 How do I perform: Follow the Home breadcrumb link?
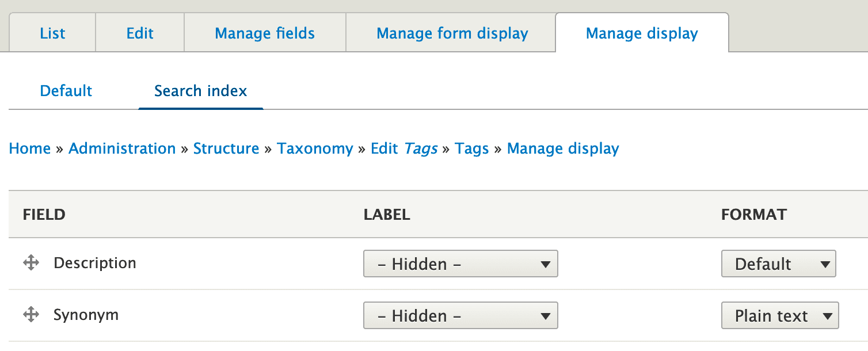pyautogui.click(x=30, y=148)
